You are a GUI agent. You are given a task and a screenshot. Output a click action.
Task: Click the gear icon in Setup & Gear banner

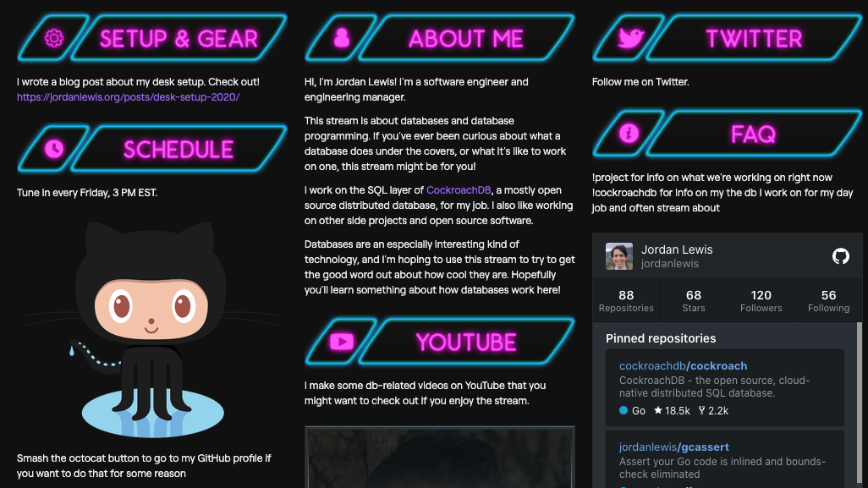pos(53,38)
